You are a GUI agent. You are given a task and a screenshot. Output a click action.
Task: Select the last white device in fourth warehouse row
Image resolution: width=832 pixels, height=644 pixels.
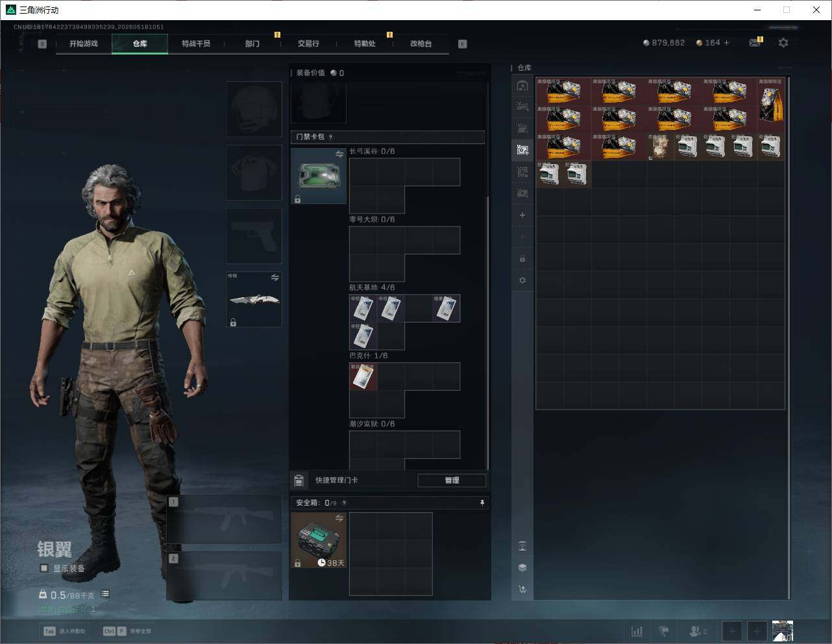[x=577, y=174]
